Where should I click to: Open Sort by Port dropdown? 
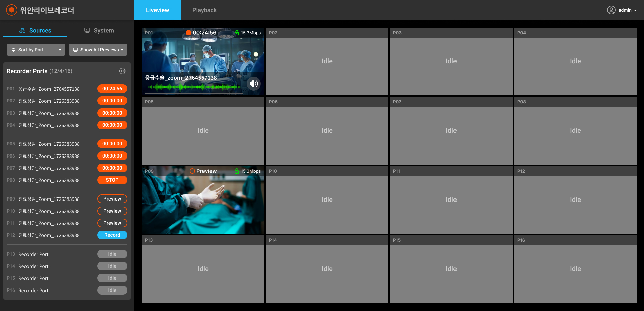[x=36, y=50]
